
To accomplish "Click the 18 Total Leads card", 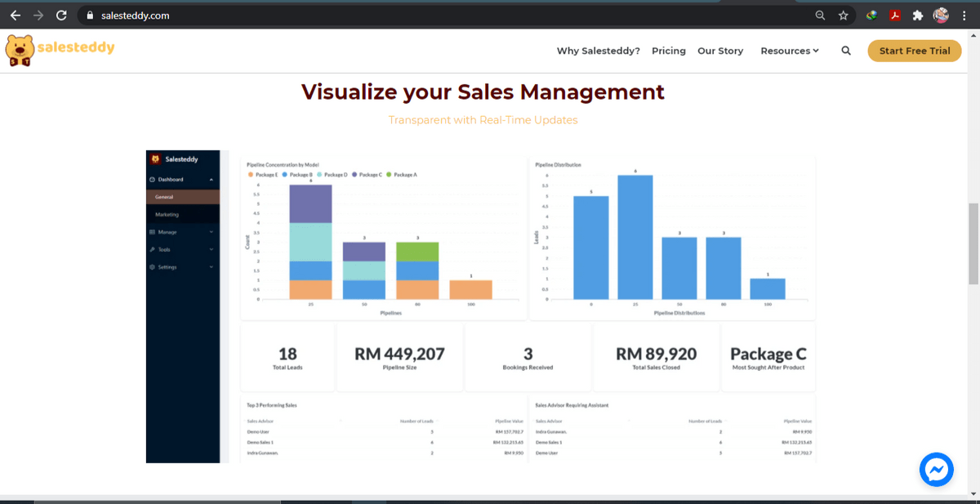I will (287, 358).
